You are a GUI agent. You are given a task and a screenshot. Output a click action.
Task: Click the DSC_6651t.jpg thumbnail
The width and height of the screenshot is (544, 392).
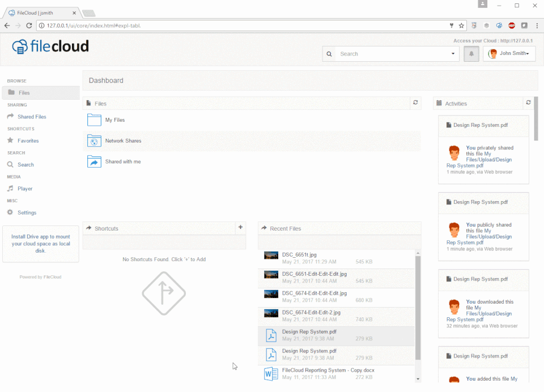(x=271, y=255)
